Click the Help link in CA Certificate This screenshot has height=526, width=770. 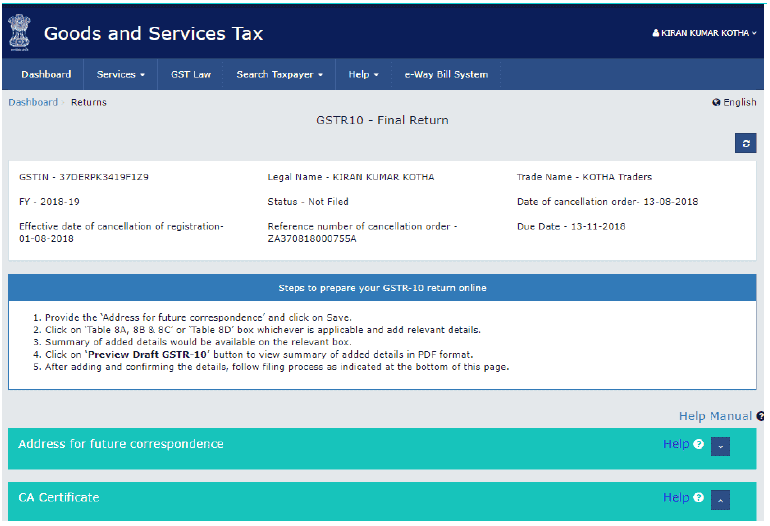pyautogui.click(x=676, y=498)
